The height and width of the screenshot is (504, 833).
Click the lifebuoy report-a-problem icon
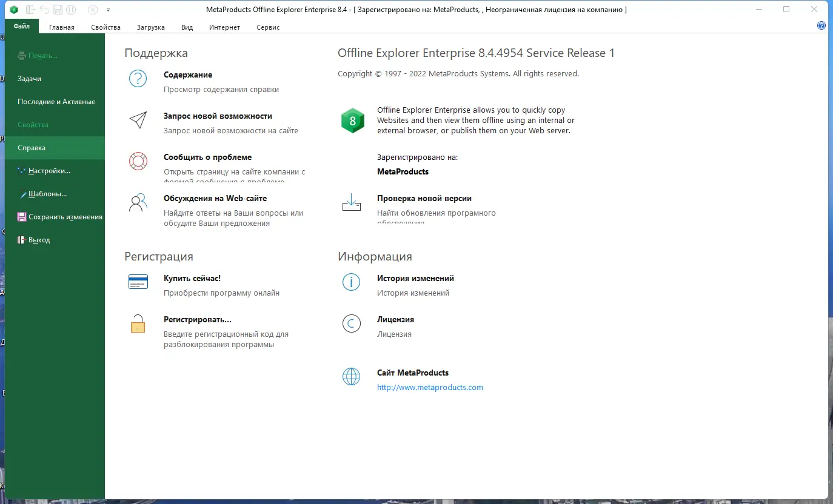click(x=138, y=161)
